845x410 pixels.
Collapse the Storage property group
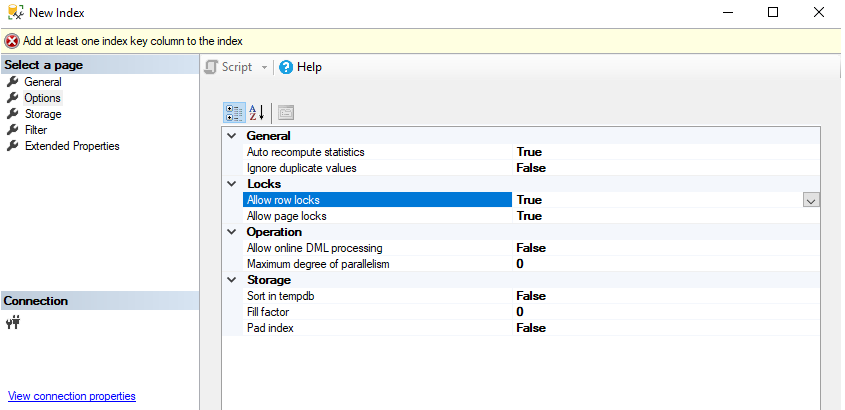[232, 280]
